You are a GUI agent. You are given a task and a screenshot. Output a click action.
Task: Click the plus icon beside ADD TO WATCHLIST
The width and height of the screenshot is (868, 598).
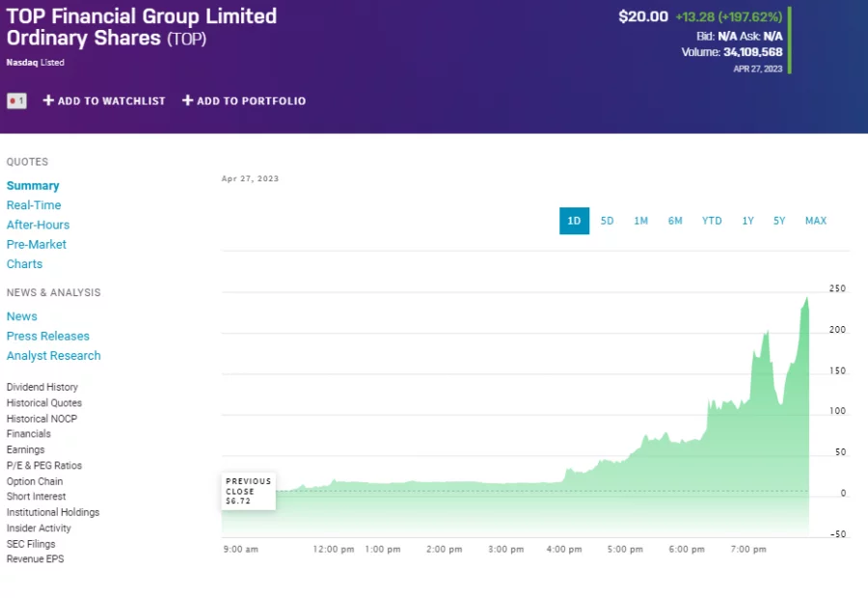click(45, 100)
